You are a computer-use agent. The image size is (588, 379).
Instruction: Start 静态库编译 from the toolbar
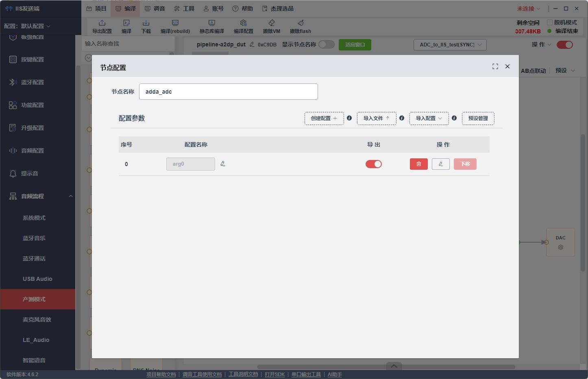coord(212,26)
